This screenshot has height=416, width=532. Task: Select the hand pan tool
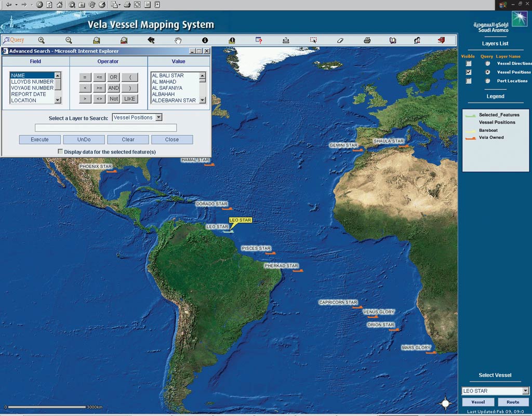[178, 41]
